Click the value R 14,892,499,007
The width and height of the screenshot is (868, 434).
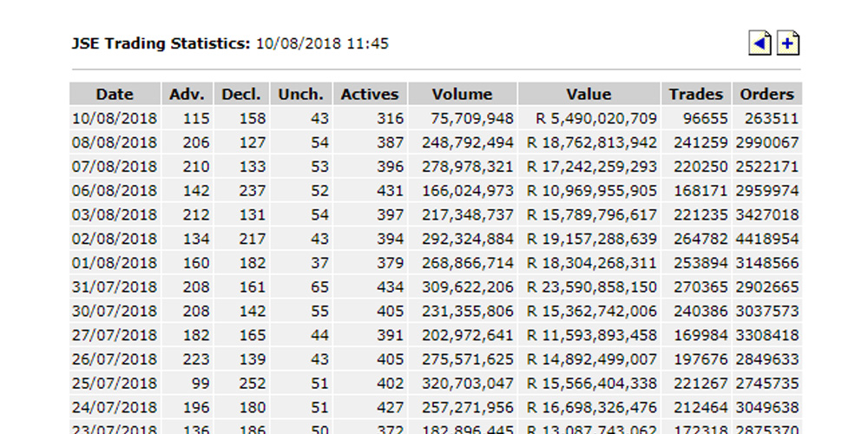[592, 358]
